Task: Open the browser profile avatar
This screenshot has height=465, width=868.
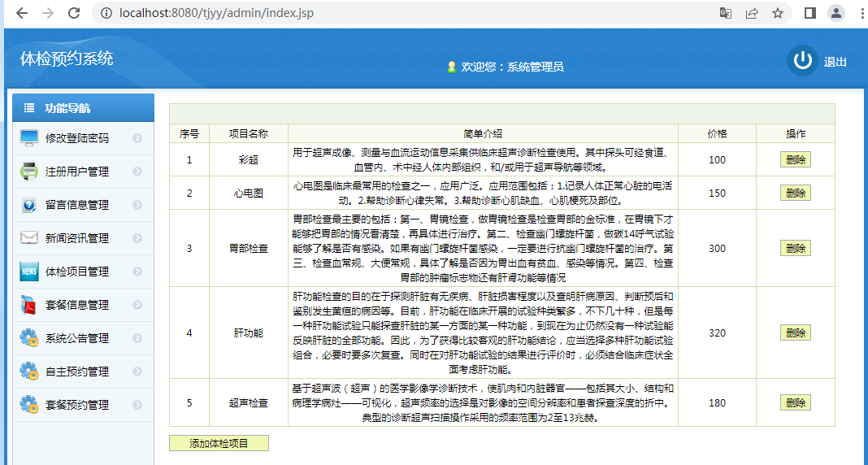Action: [836, 13]
